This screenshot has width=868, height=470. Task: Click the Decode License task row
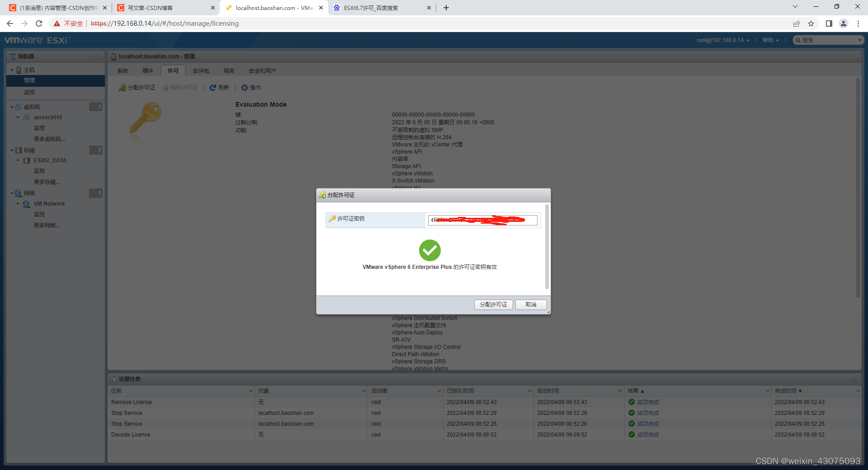point(485,435)
